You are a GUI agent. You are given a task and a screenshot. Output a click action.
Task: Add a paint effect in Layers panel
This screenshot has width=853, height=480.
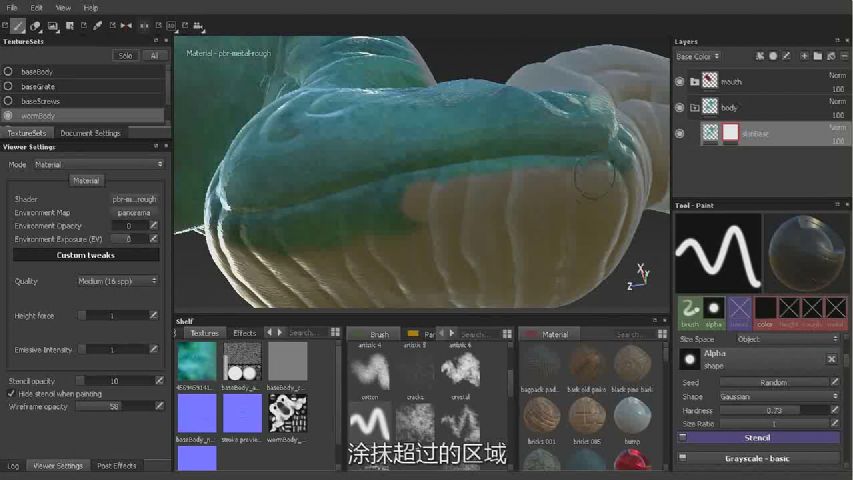(x=759, y=56)
